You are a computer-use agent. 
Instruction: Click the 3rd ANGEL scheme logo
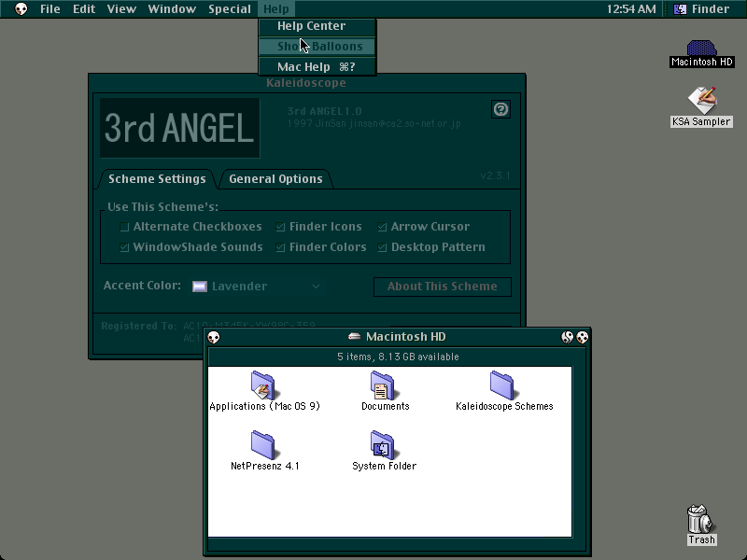[x=179, y=128]
